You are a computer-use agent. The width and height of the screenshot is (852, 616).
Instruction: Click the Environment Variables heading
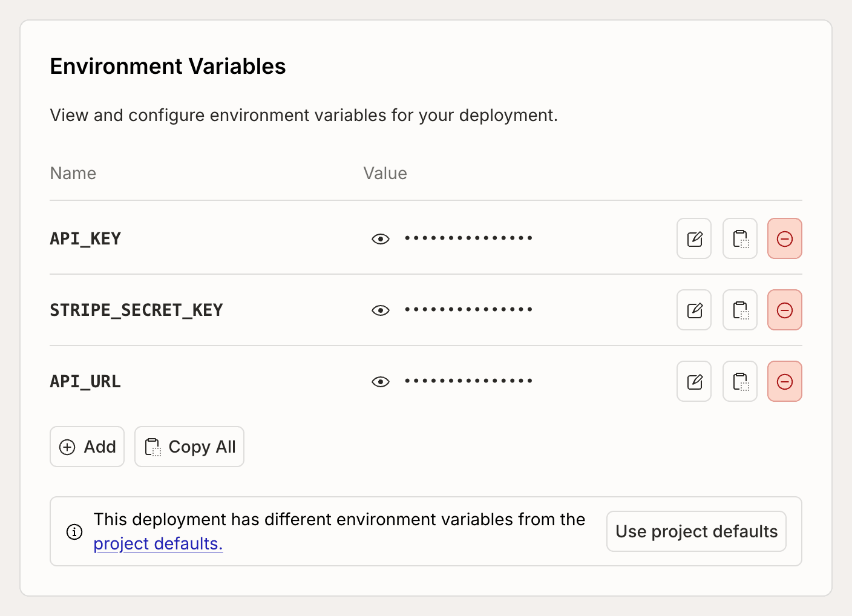pos(168,67)
